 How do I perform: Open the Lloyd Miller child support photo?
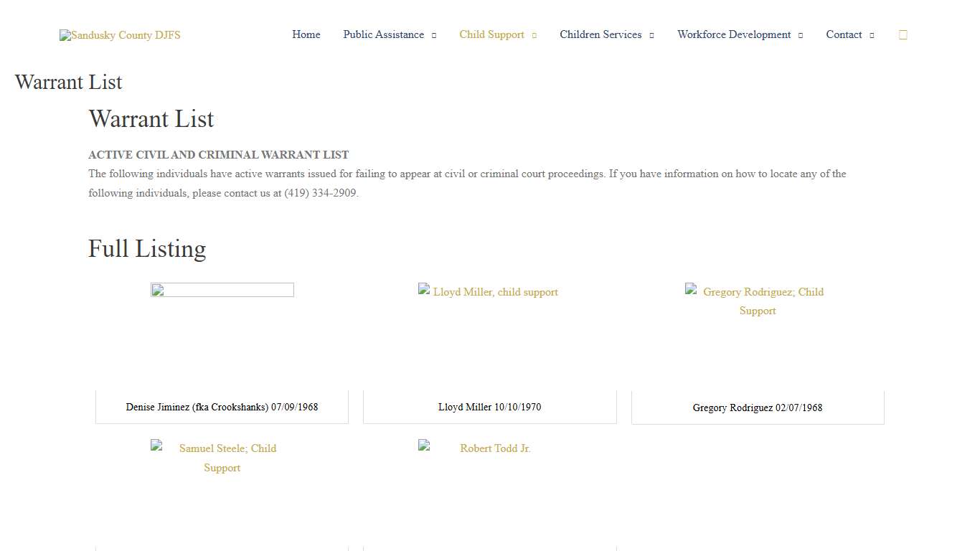pos(489,292)
